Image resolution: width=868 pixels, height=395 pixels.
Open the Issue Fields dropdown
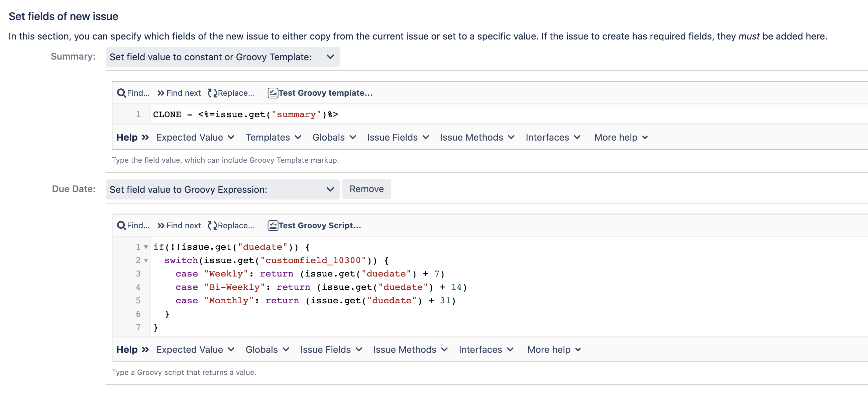(x=398, y=137)
